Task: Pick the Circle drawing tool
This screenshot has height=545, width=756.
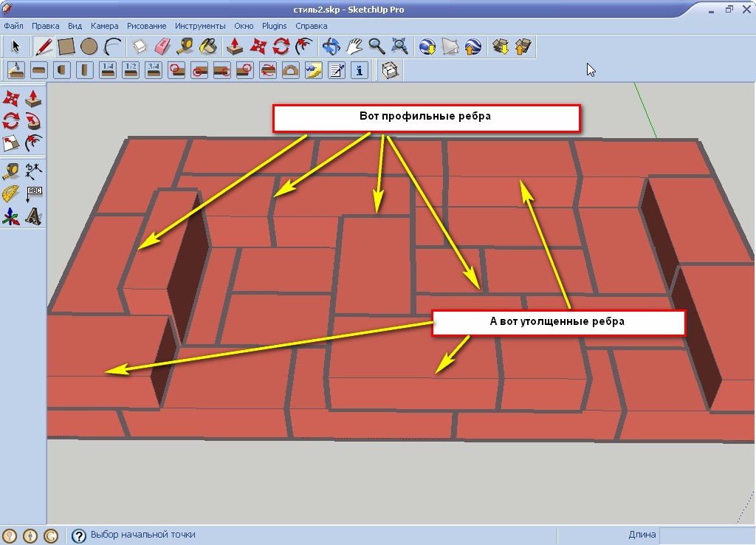Action: click(x=89, y=47)
